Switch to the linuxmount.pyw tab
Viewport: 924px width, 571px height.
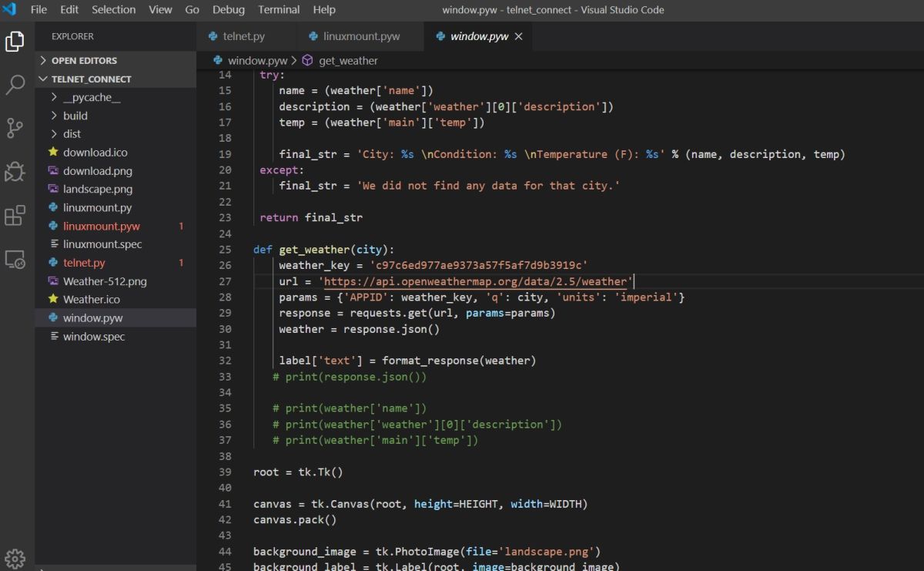[x=360, y=36]
